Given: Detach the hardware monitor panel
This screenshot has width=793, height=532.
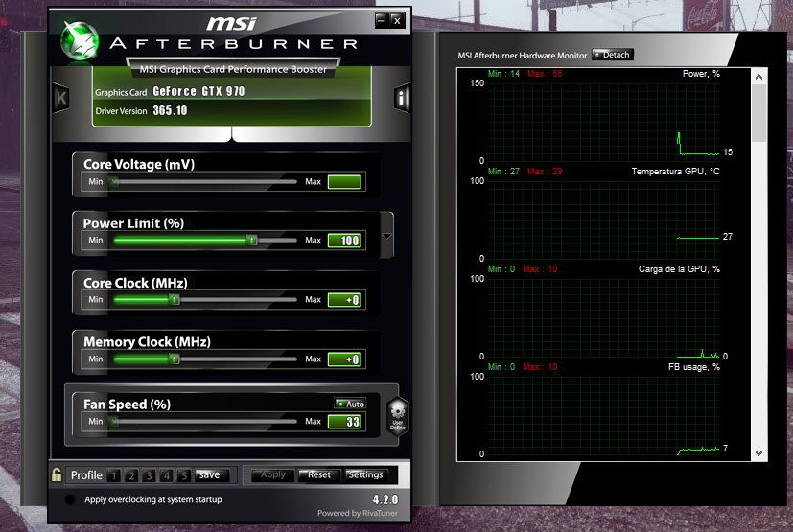Looking at the screenshot, I should [x=613, y=55].
